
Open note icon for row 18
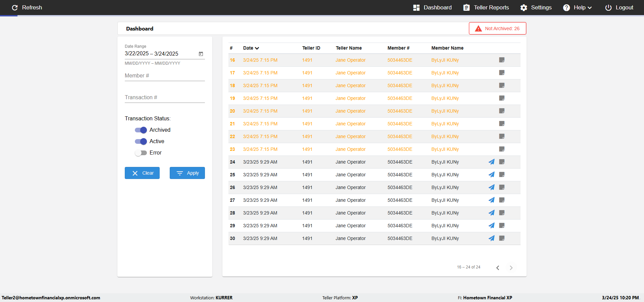point(502,85)
